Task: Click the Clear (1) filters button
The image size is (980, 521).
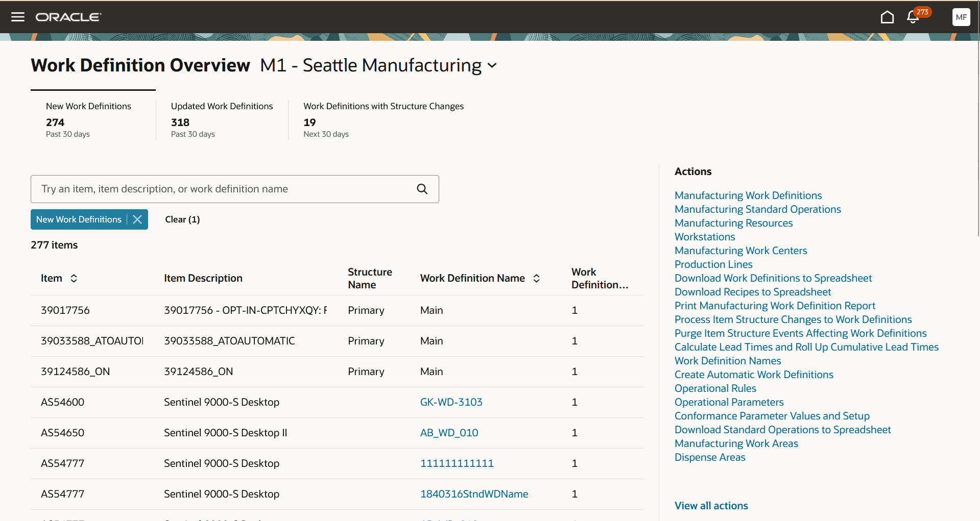Action: [x=182, y=219]
